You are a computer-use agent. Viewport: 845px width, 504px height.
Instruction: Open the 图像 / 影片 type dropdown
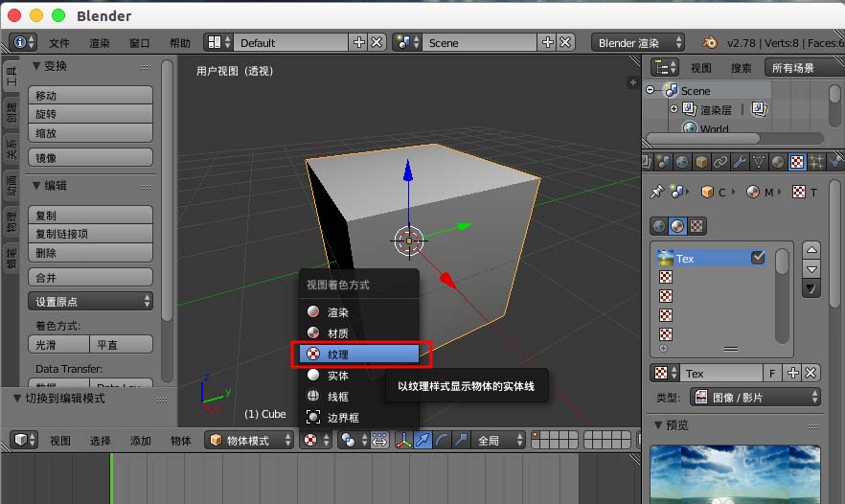tap(756, 398)
